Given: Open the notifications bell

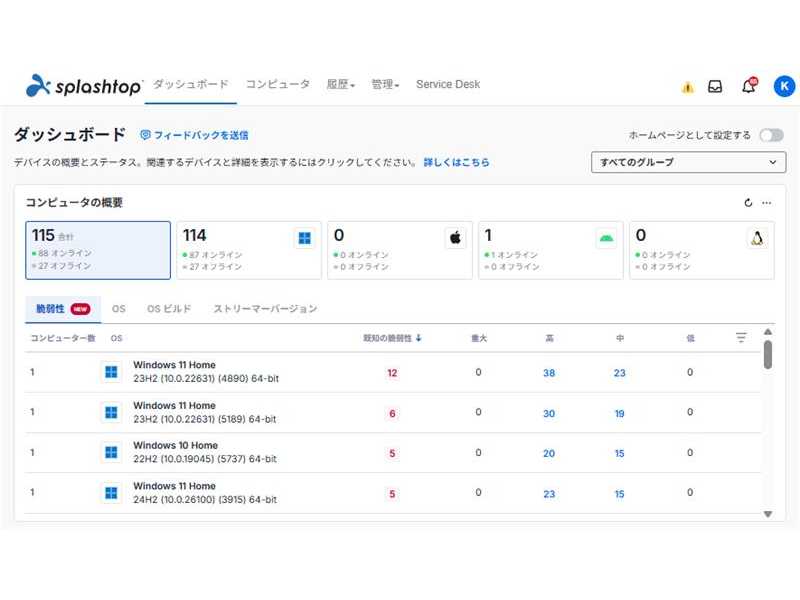Looking at the screenshot, I should click(x=748, y=87).
